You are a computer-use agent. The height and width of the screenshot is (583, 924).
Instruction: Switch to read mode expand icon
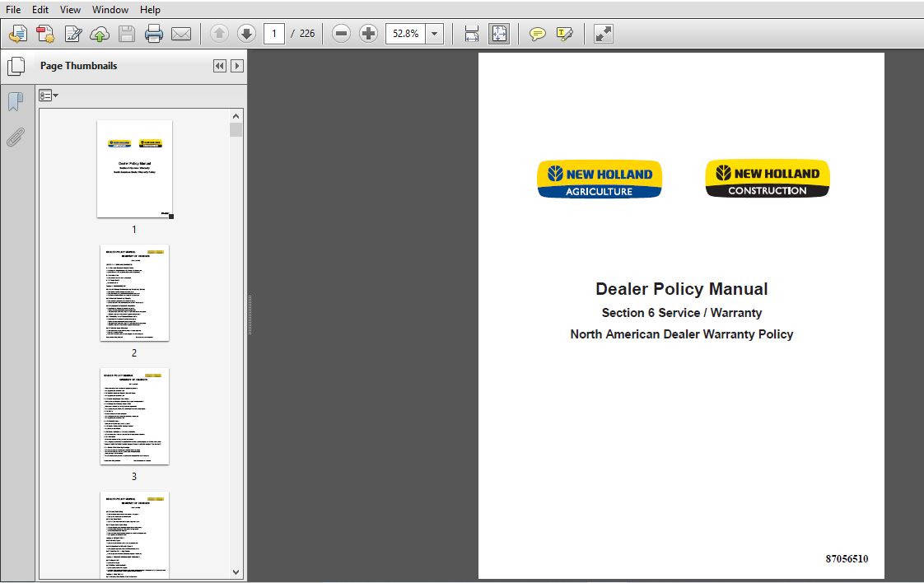point(603,34)
